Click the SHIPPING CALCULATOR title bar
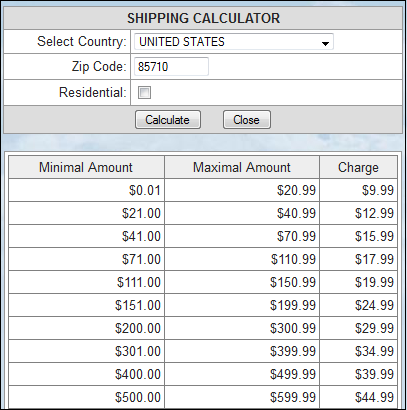The image size is (407, 410). pos(203,18)
